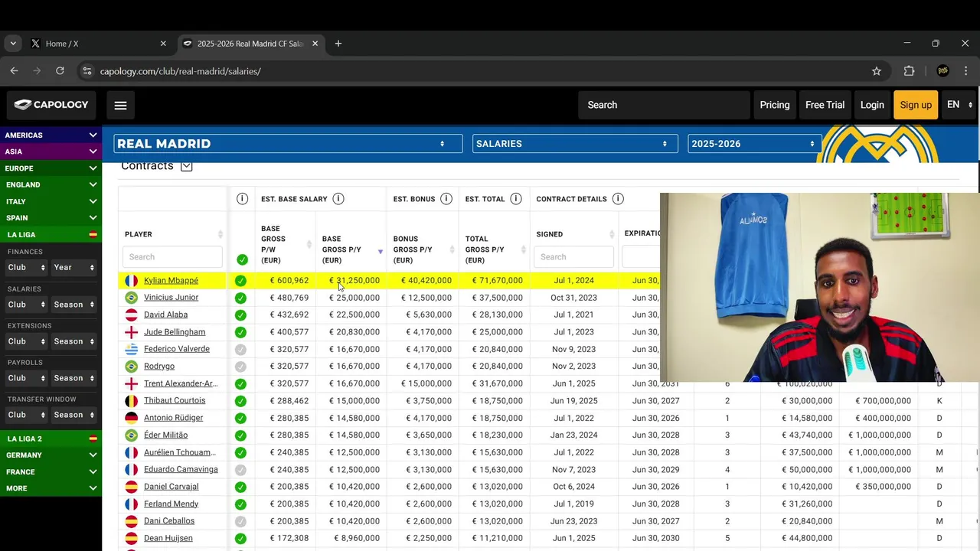This screenshot has height=551, width=980.
Task: Open the Real Madrid club dropdown
Action: tap(288, 144)
